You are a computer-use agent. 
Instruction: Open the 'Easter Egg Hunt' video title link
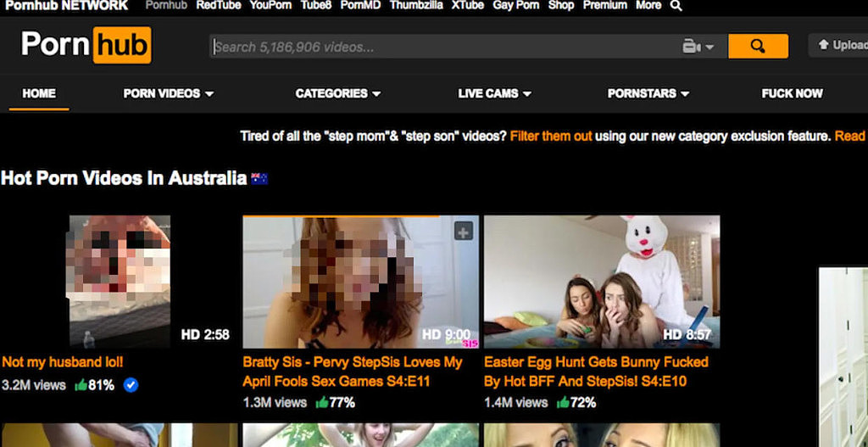coord(596,372)
